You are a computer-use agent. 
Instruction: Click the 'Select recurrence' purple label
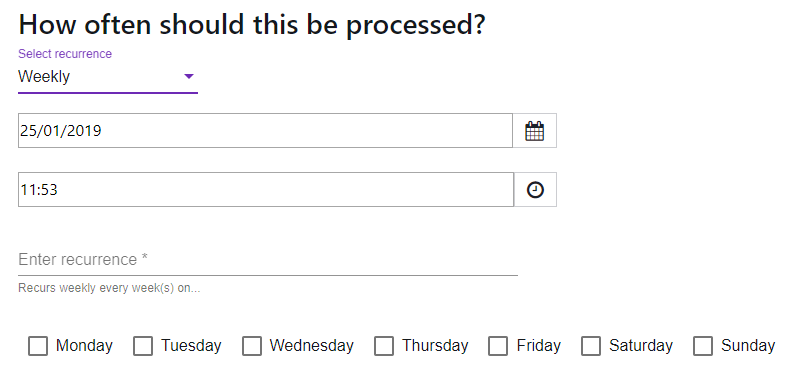(x=65, y=54)
